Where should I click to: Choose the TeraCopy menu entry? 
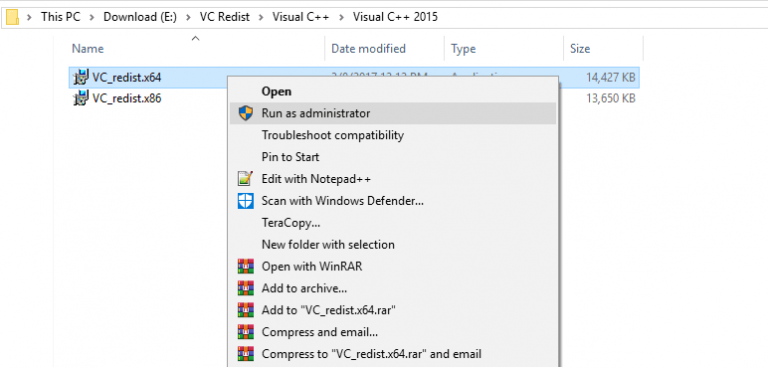point(393,222)
